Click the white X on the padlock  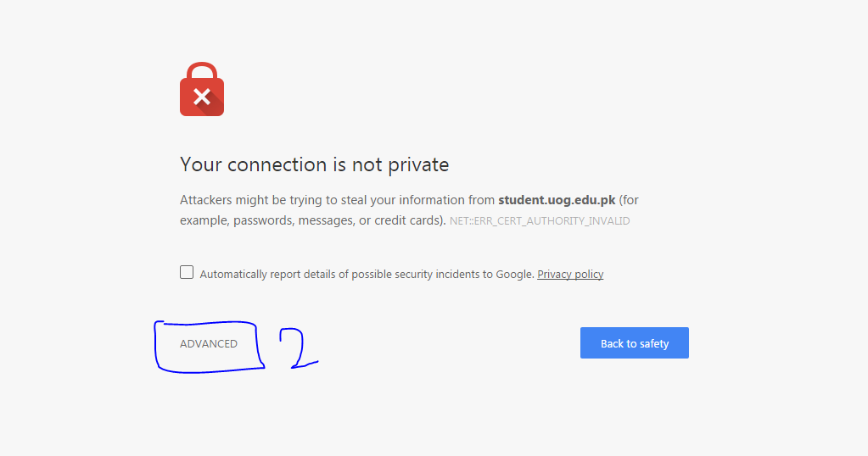pyautogui.click(x=202, y=96)
